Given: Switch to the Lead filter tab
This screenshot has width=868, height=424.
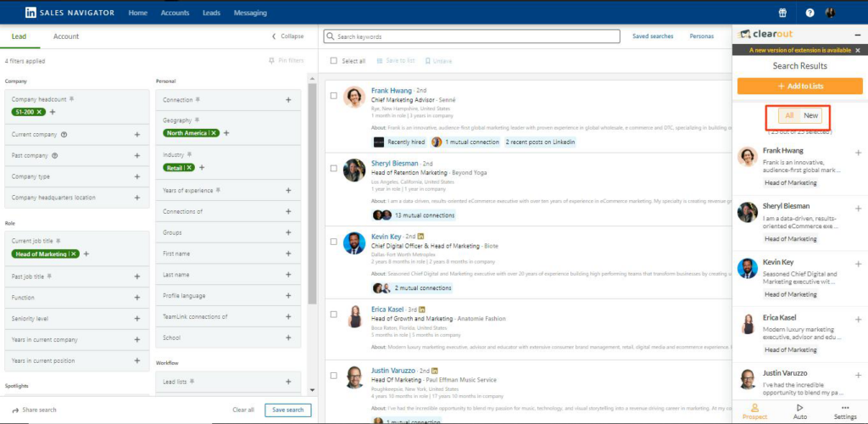Looking at the screenshot, I should tap(19, 36).
